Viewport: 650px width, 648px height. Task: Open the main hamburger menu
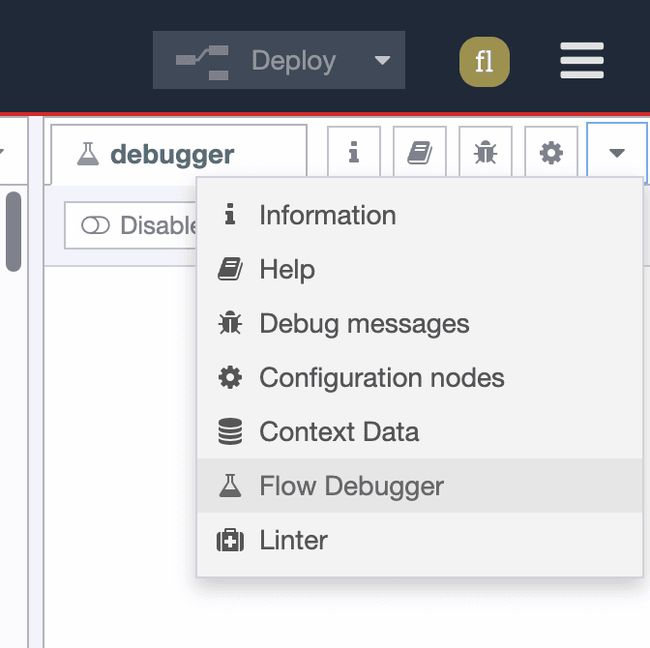[582, 61]
